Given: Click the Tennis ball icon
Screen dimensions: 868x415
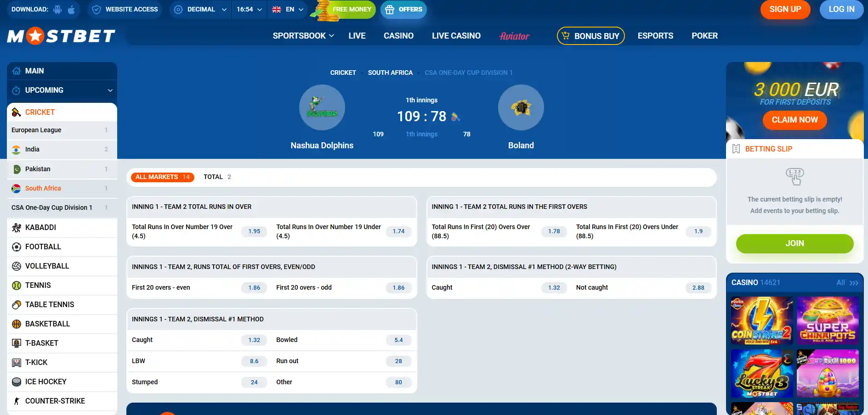Looking at the screenshot, I should click(x=17, y=286).
